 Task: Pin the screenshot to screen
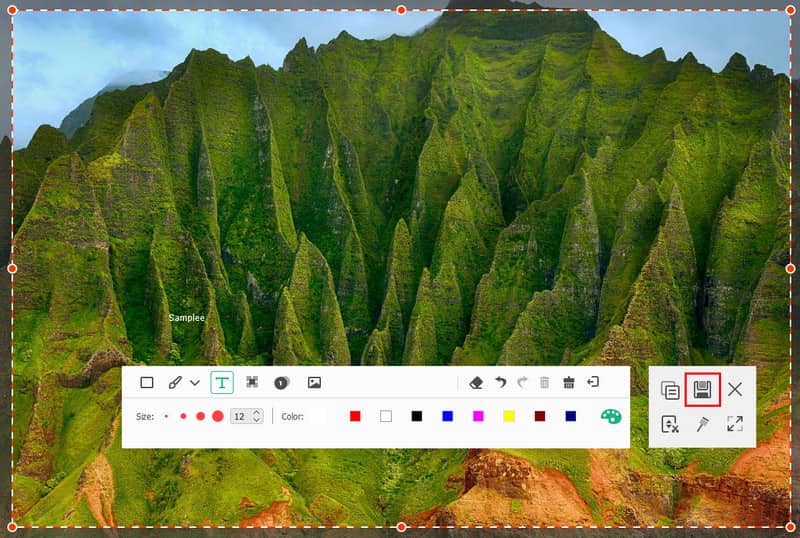(x=702, y=423)
